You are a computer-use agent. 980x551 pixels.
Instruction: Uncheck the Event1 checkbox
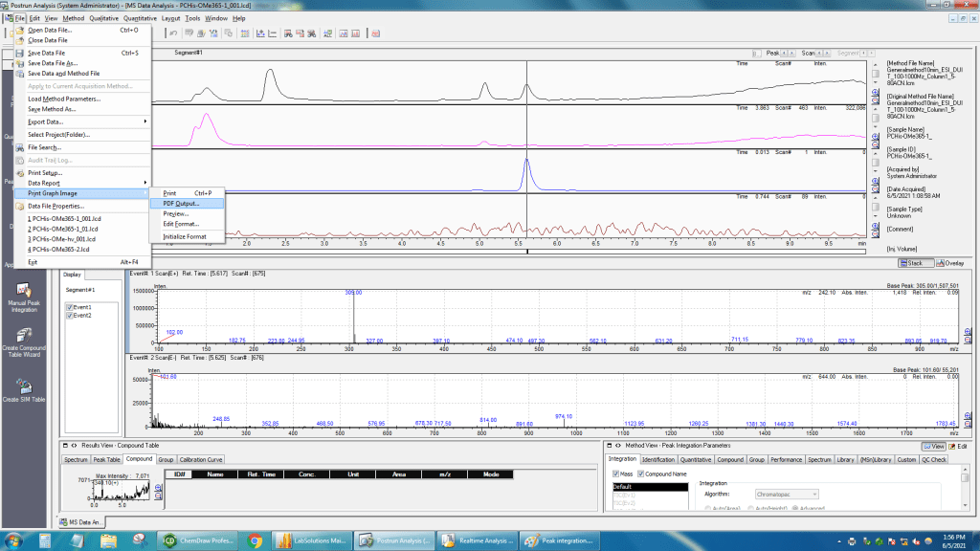tap(68, 306)
